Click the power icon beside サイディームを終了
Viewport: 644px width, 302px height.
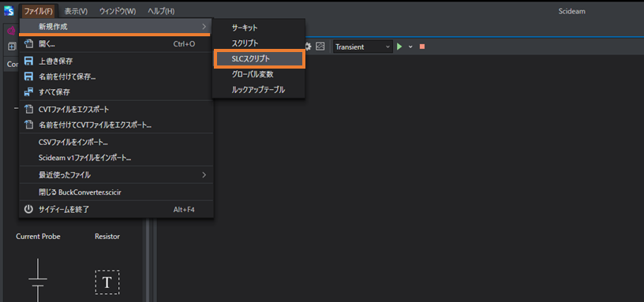(x=28, y=209)
